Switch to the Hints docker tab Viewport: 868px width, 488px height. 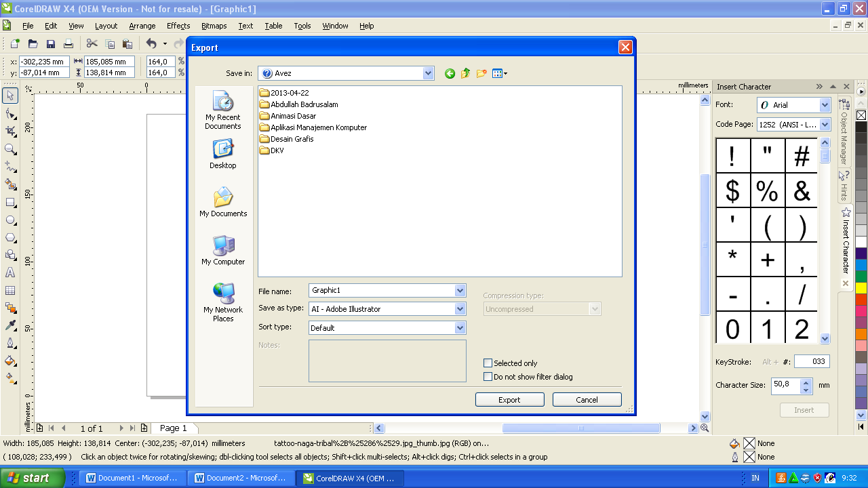844,186
